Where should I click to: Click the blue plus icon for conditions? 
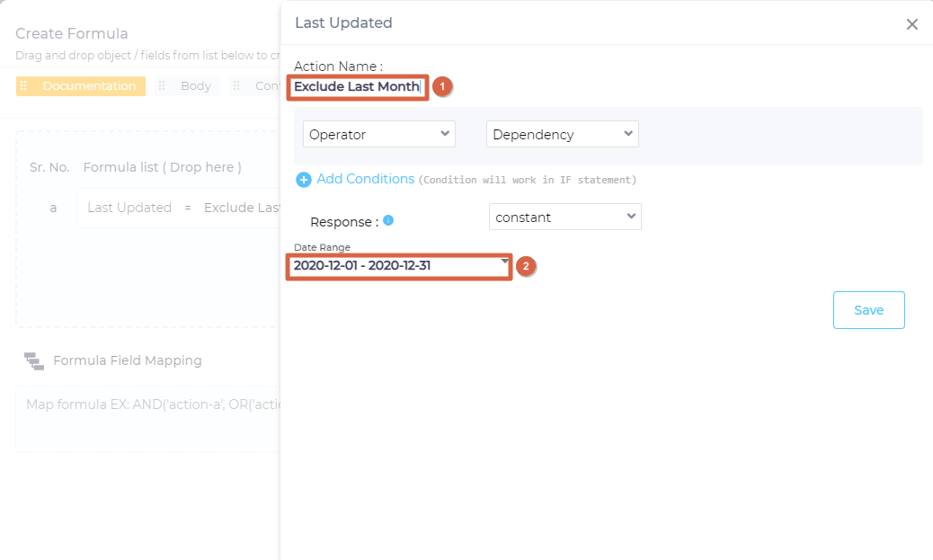[x=304, y=180]
